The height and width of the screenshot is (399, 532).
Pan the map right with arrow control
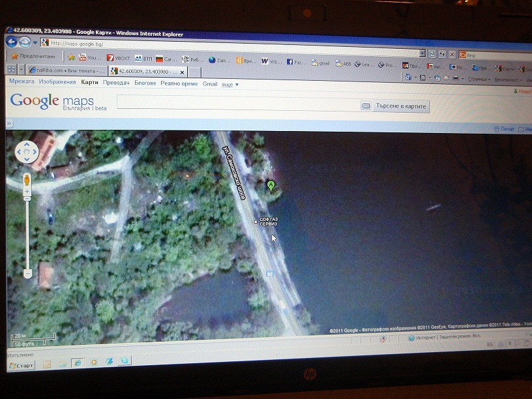[x=35, y=152]
